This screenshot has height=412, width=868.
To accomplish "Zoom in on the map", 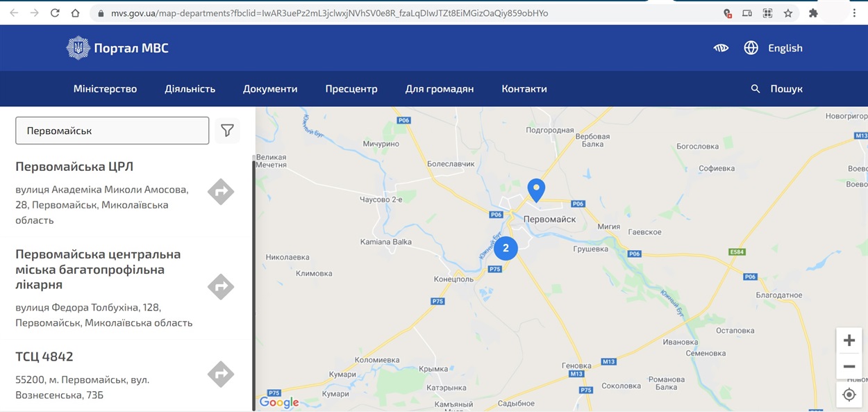I will (x=849, y=340).
